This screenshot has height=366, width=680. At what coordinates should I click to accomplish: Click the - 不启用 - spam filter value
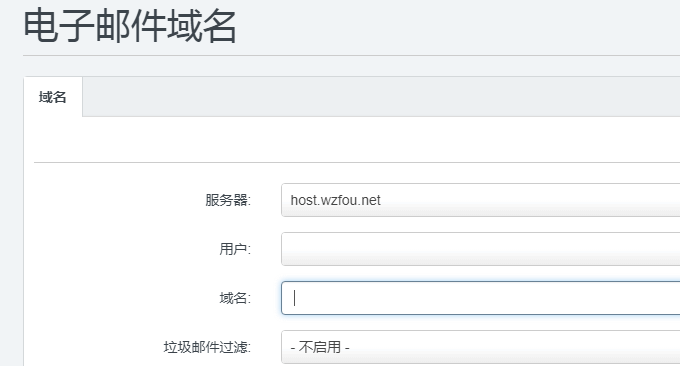click(x=320, y=347)
